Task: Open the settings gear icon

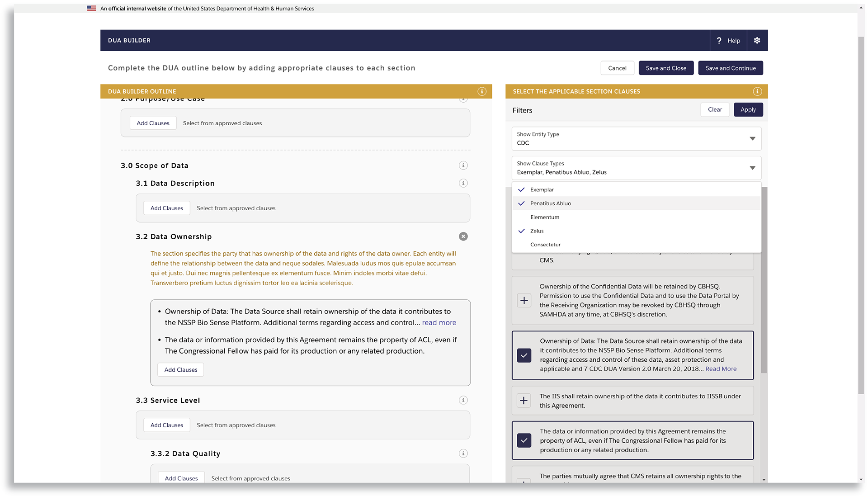Action: coord(757,40)
